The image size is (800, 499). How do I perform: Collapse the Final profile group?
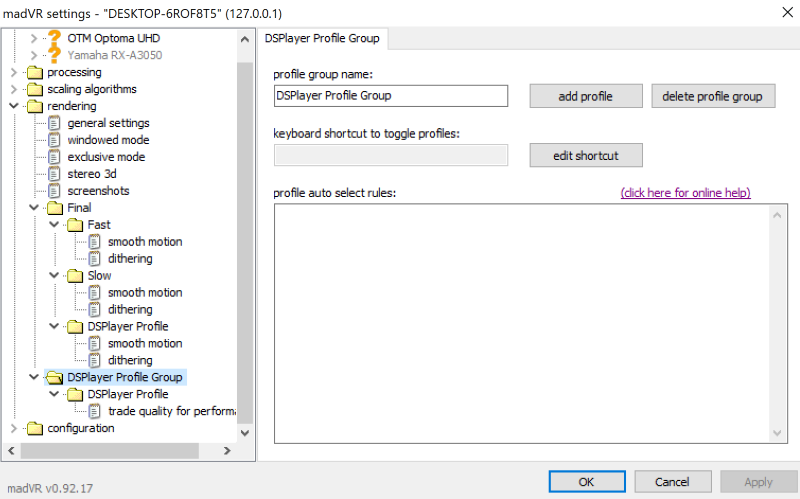tap(34, 207)
